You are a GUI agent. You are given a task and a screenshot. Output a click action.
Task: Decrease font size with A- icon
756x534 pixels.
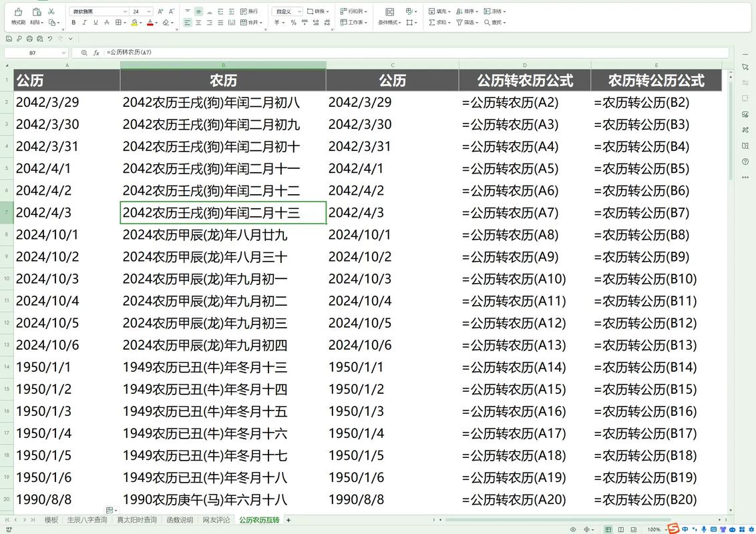point(171,11)
